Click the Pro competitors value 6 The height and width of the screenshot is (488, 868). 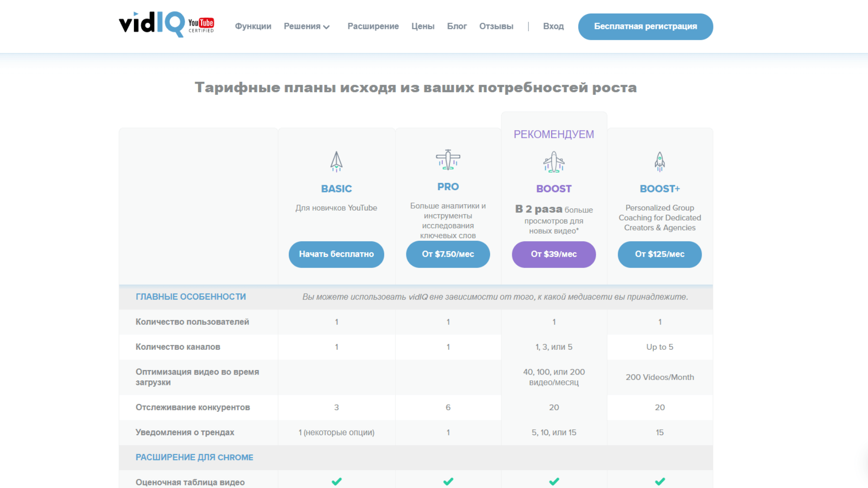(x=448, y=407)
